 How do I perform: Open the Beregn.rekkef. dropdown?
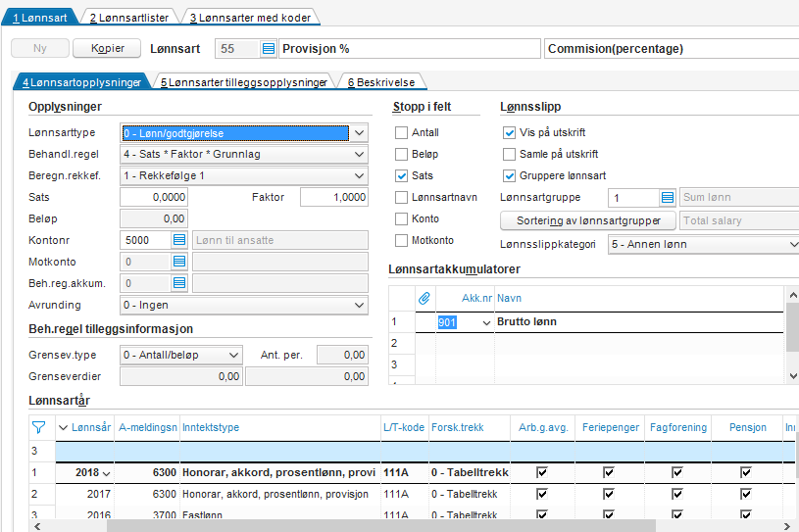(359, 175)
